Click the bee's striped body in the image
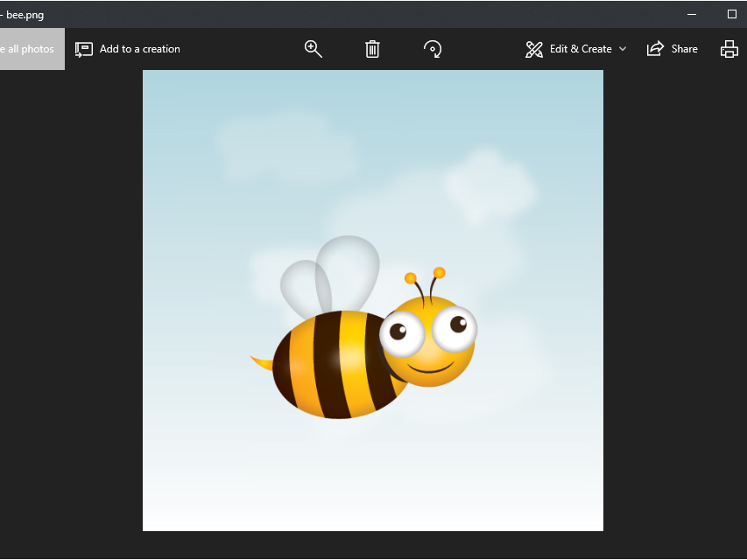The width and height of the screenshot is (747, 560). point(337,363)
